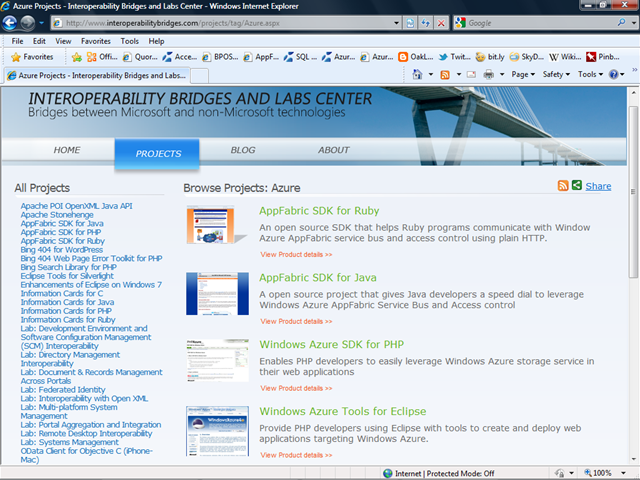
Task: Select the PROJECTS navigation tab
Action: tap(157, 154)
